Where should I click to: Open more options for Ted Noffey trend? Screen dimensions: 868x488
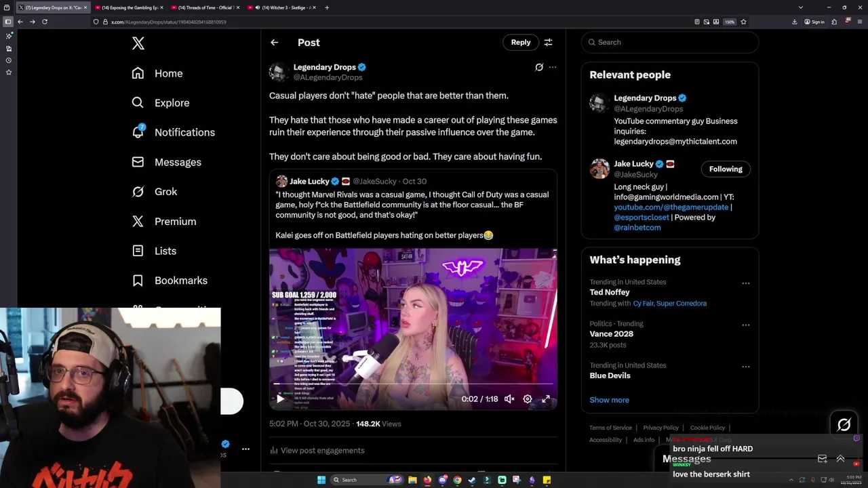coord(745,283)
